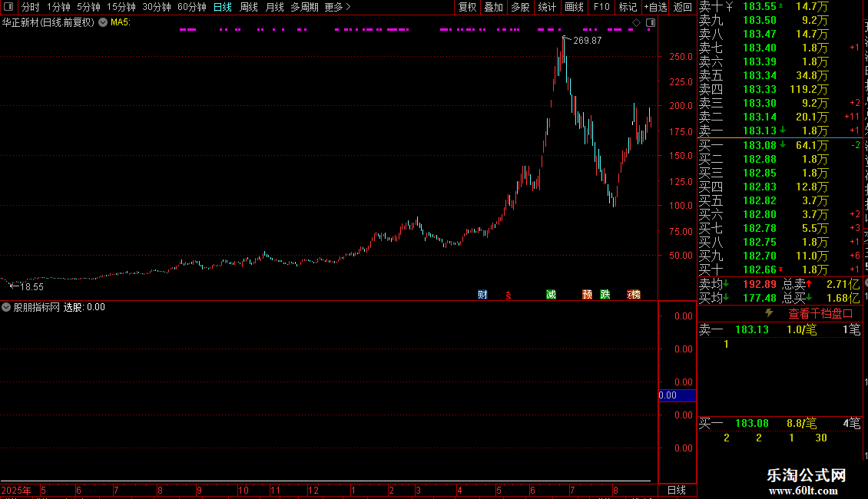Click the 减 shareholder reduction marker
The width and height of the screenshot is (868, 499).
[x=551, y=294]
